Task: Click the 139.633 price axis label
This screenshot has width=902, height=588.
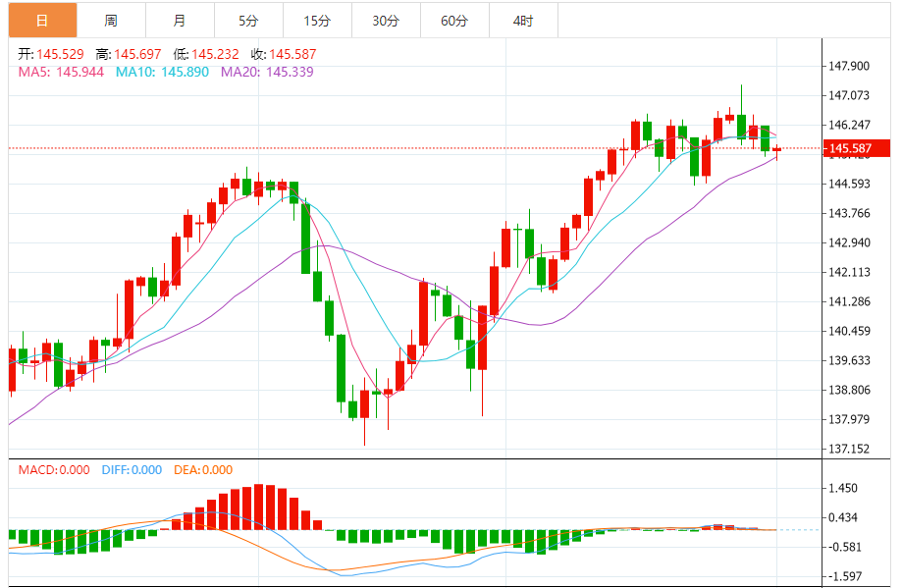Action: 849,360
